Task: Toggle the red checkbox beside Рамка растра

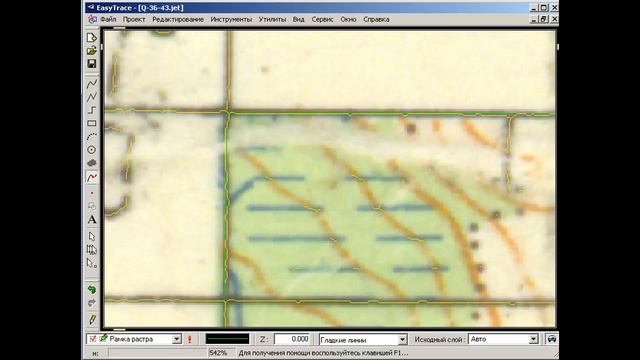Action: pos(93,339)
